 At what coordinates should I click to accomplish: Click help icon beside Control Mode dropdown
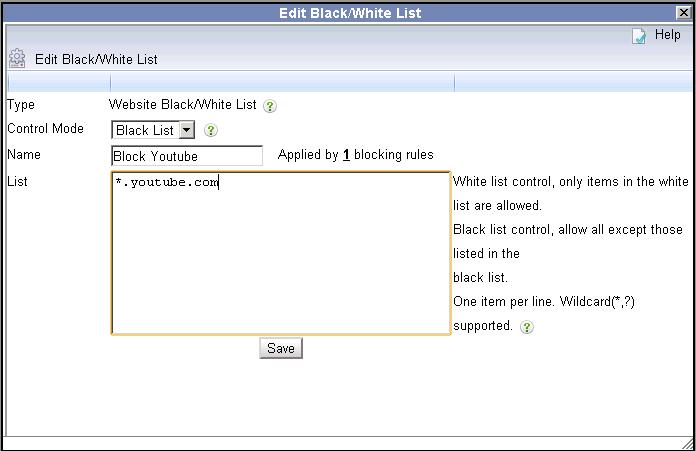(x=210, y=130)
